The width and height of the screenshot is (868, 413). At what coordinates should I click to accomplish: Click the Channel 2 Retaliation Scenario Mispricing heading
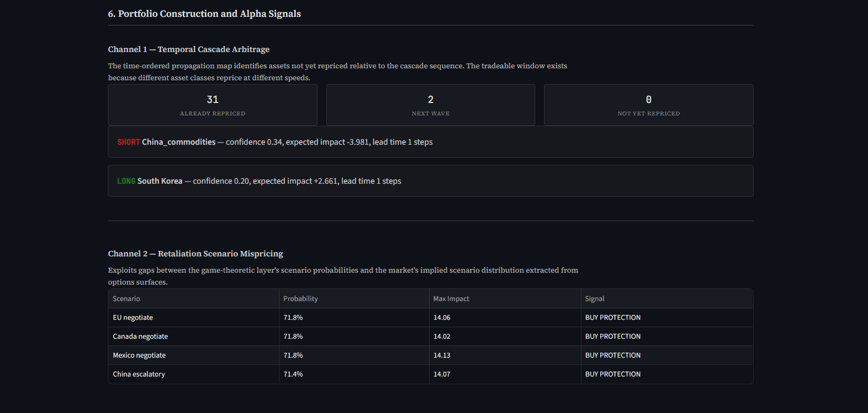point(195,254)
